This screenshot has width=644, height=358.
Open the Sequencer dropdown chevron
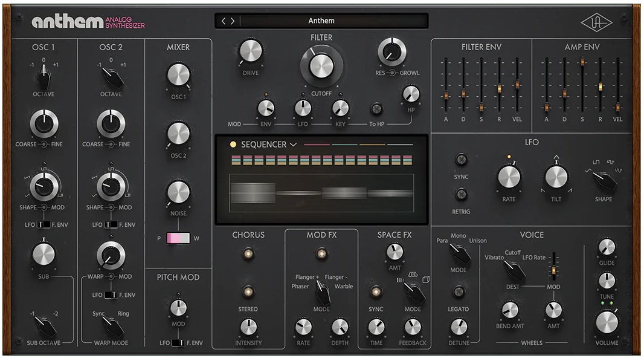click(293, 145)
